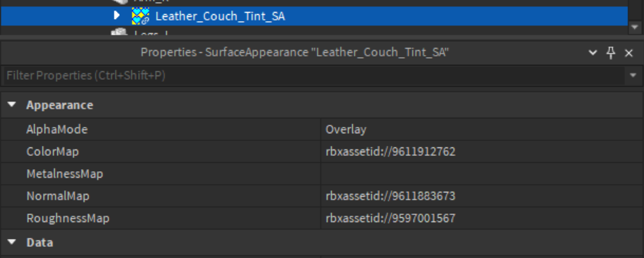Collapse the Appearance section
This screenshot has width=644, height=258.
(x=12, y=105)
